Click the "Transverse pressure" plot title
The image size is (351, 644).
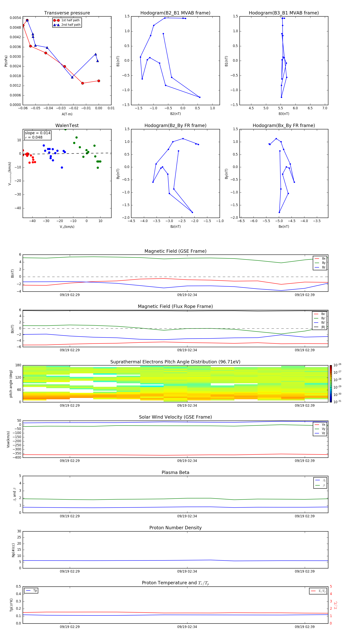[67, 13]
